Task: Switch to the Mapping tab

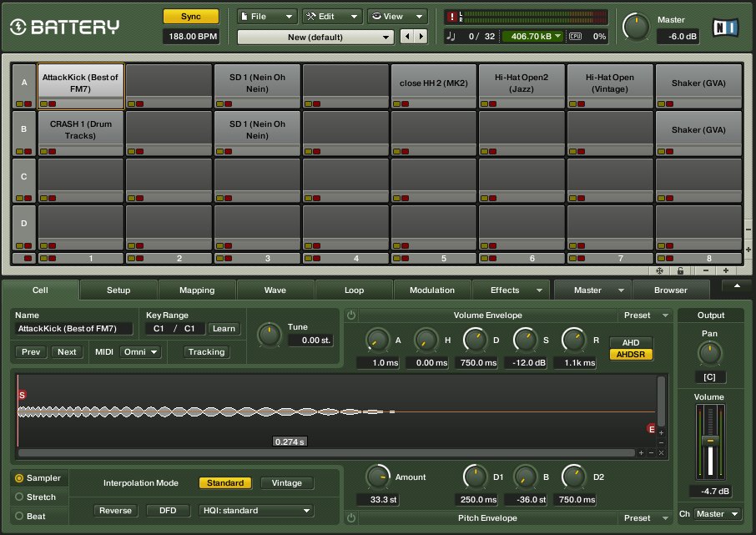Action: click(197, 290)
